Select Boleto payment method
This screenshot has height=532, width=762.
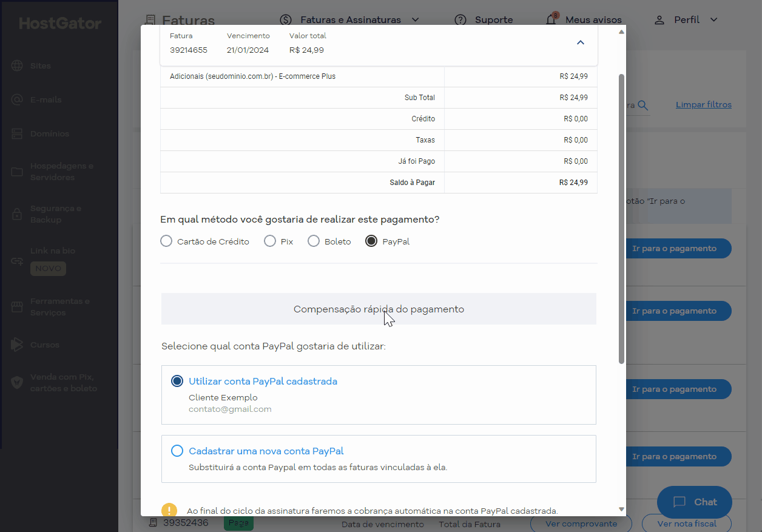point(314,241)
